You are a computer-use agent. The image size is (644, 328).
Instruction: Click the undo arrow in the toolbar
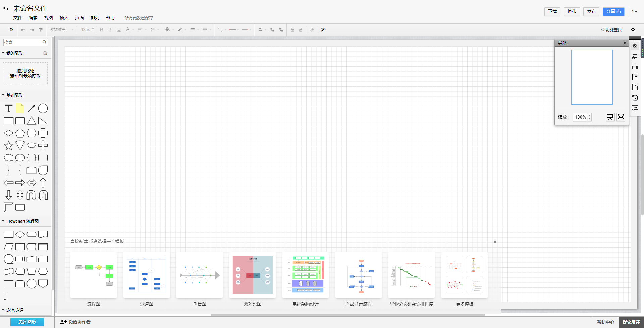(23, 30)
